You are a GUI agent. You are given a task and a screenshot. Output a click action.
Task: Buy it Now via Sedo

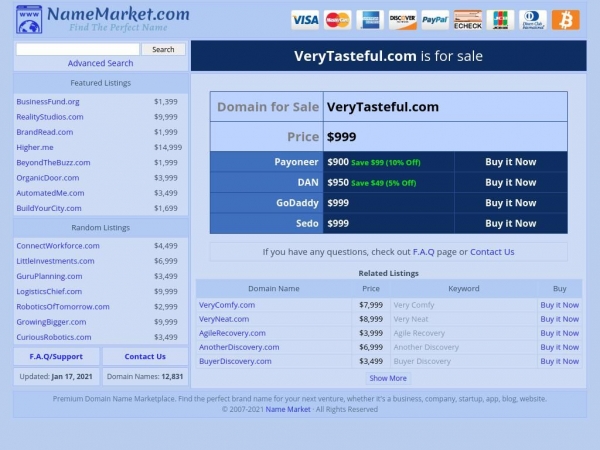[510, 224]
